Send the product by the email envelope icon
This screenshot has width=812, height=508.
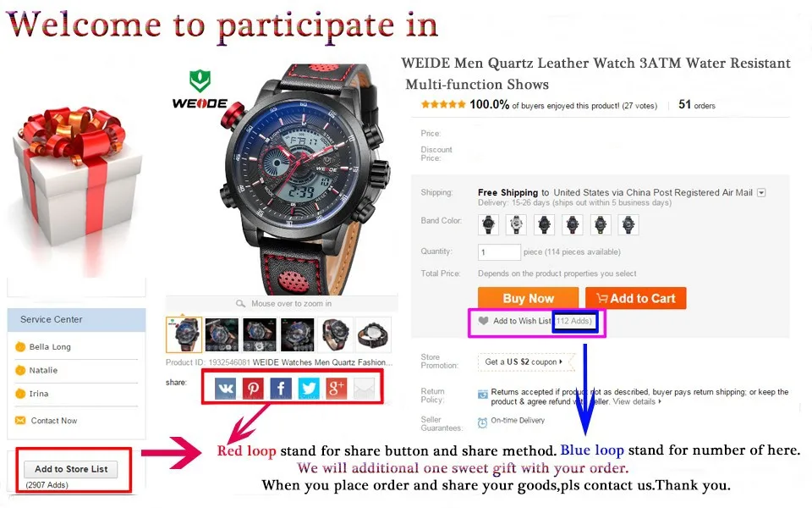(364, 388)
